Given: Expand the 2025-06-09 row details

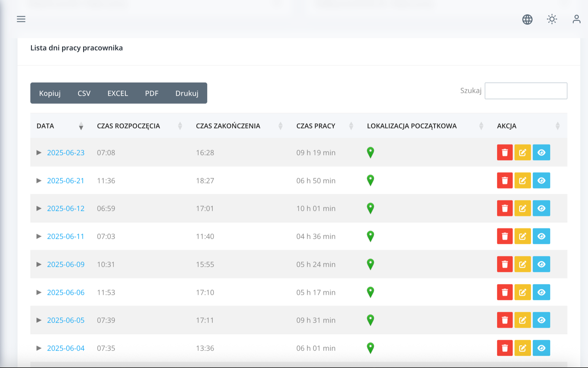Looking at the screenshot, I should pyautogui.click(x=39, y=264).
